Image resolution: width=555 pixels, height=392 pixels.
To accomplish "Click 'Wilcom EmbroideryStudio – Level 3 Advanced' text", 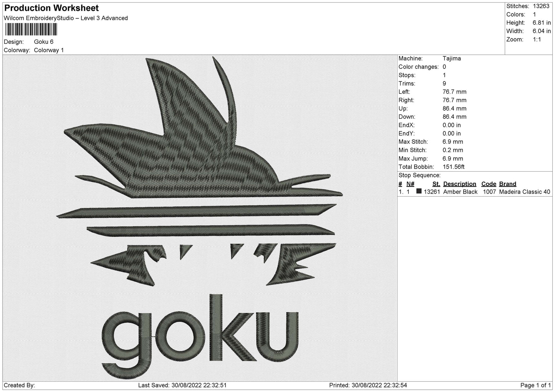I will coord(66,18).
